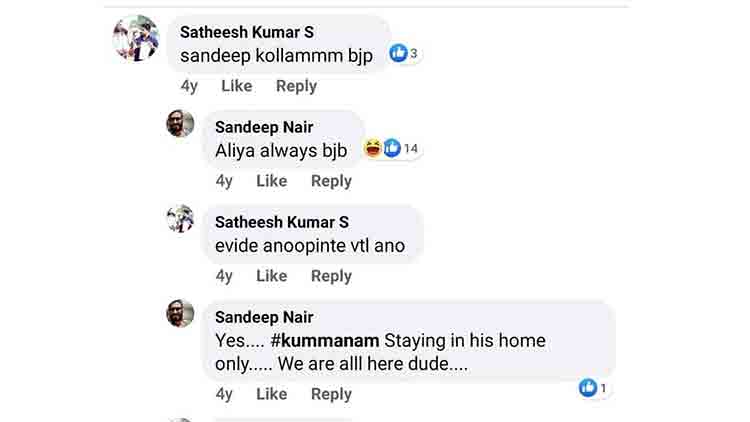Open the Sandeep Nair name above 'Aliya always bjb'
Screen dimensions: 750x422
[x=264, y=127]
